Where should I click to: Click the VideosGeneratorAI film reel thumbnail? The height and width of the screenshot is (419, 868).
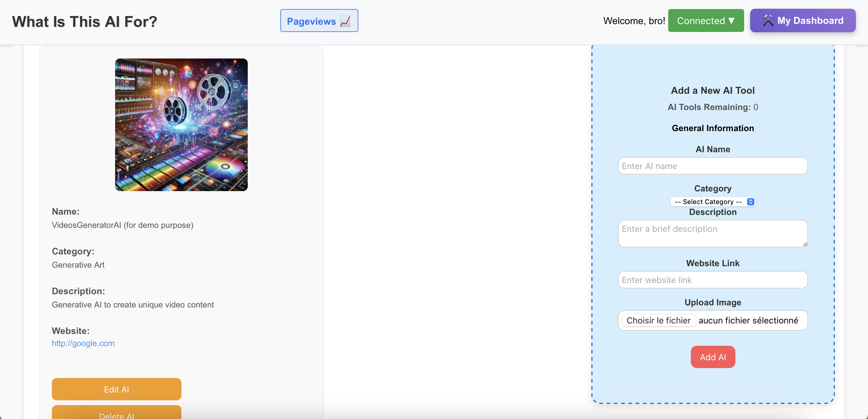tap(181, 125)
